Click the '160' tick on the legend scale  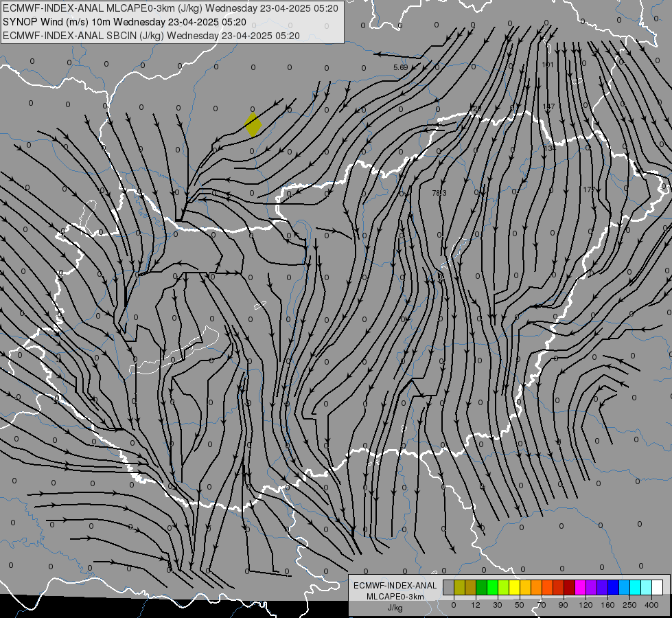click(x=607, y=605)
